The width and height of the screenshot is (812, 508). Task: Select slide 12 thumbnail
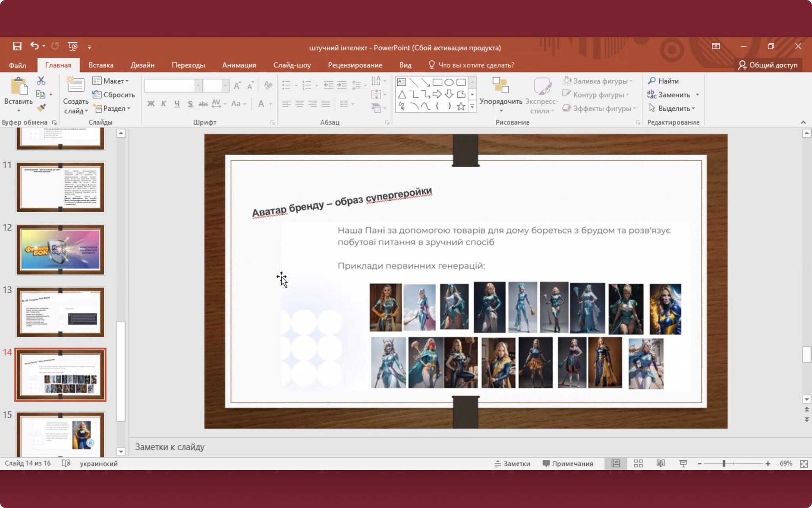(60, 250)
